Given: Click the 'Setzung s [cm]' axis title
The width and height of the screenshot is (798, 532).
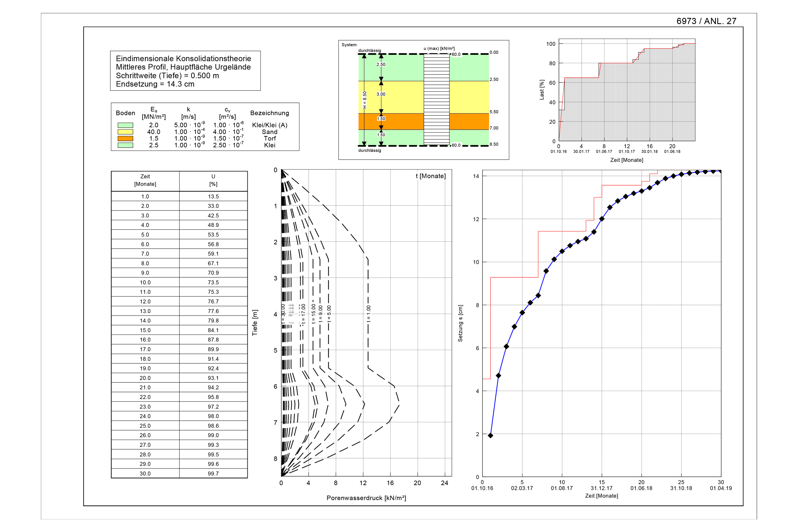Looking at the screenshot, I should [460, 323].
